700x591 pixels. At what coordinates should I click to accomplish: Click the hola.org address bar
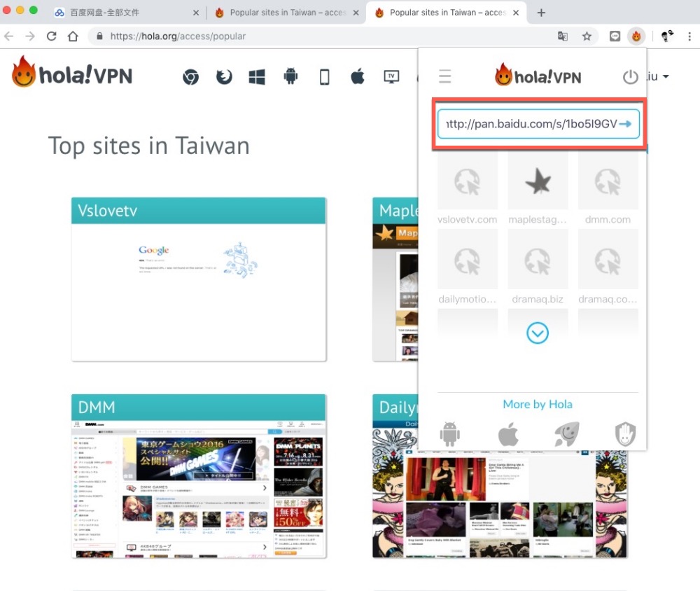[321, 36]
